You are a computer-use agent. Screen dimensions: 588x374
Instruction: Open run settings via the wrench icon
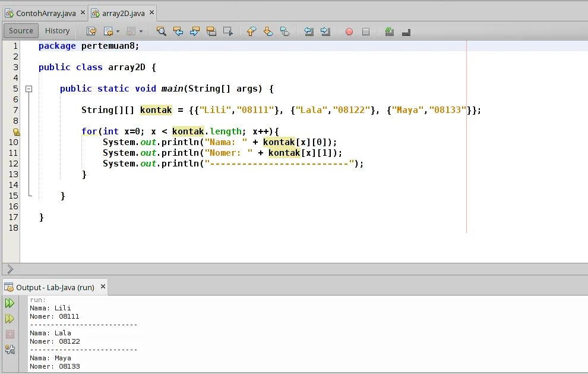click(10, 349)
